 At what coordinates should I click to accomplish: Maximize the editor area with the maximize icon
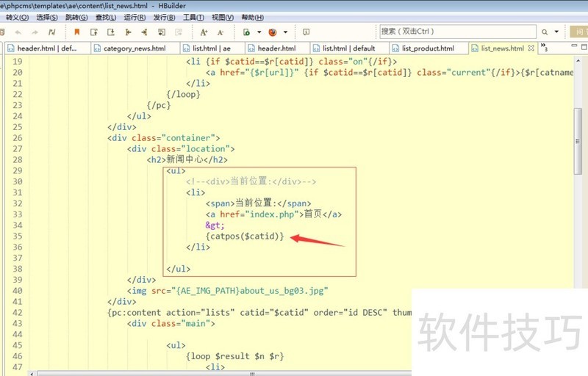point(584,47)
